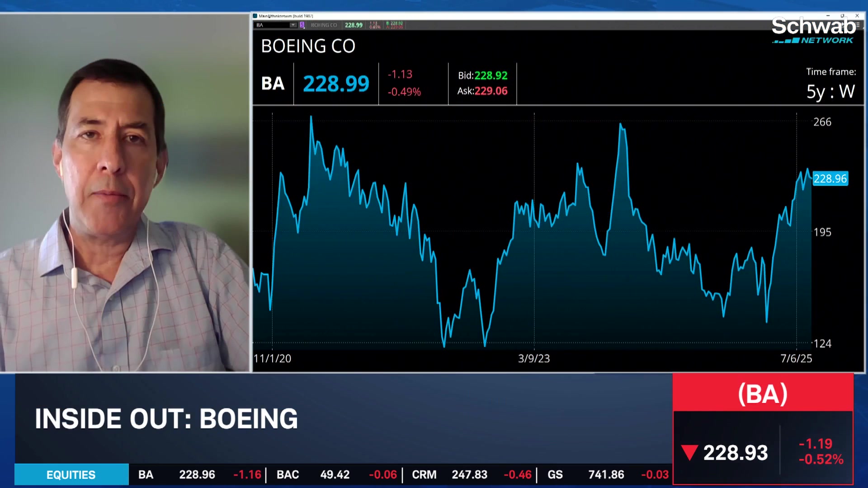This screenshot has width=868, height=488.
Task: Click the 49.42 BAC price
Action: pos(335,475)
